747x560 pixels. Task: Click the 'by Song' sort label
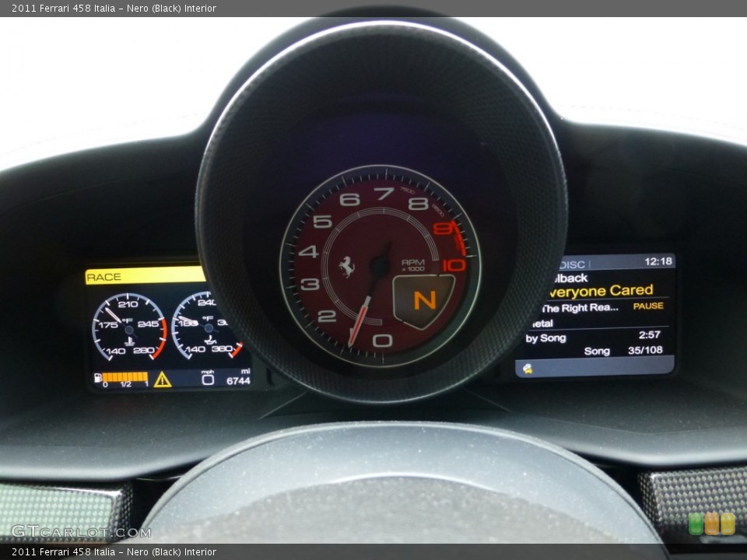545,338
